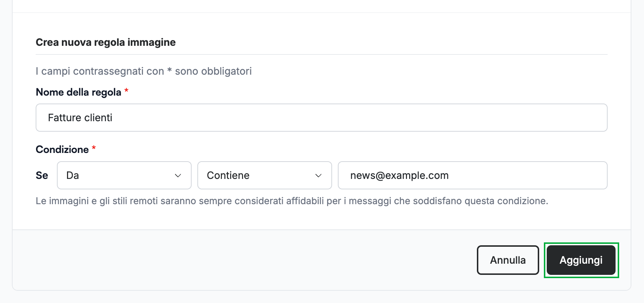Image resolution: width=644 pixels, height=303 pixels.
Task: Select the Da text inside first dropdown
Action: pos(72,175)
